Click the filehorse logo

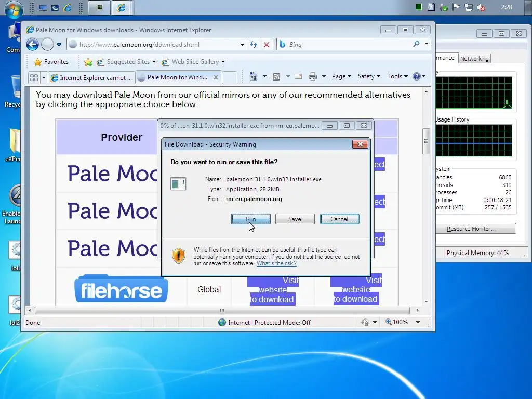(x=121, y=289)
